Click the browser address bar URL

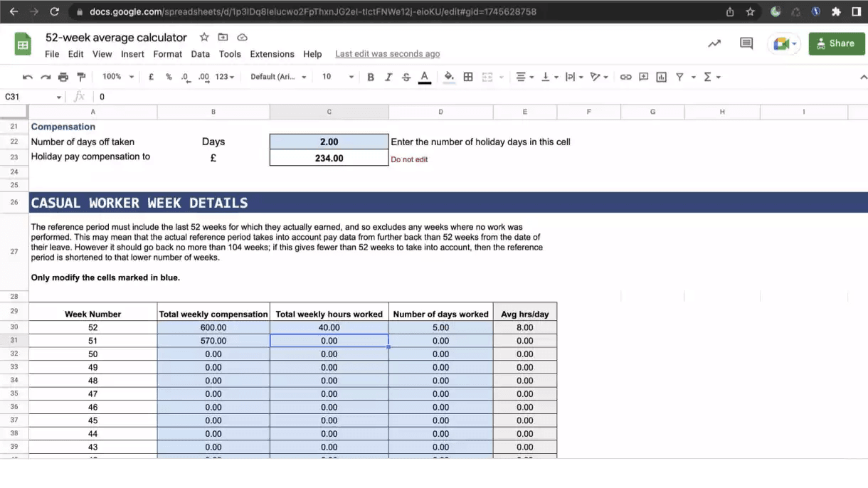(313, 12)
